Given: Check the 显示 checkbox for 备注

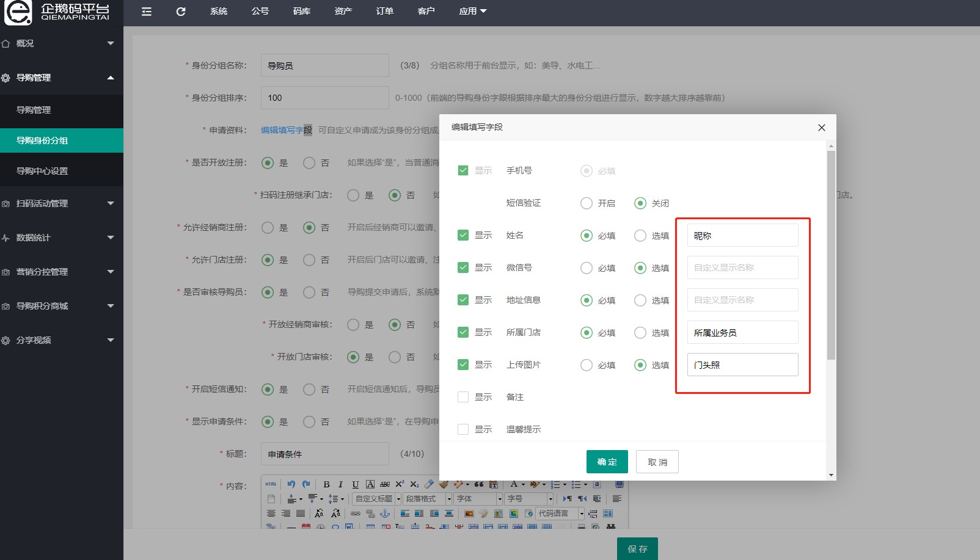Looking at the screenshot, I should pos(463,397).
